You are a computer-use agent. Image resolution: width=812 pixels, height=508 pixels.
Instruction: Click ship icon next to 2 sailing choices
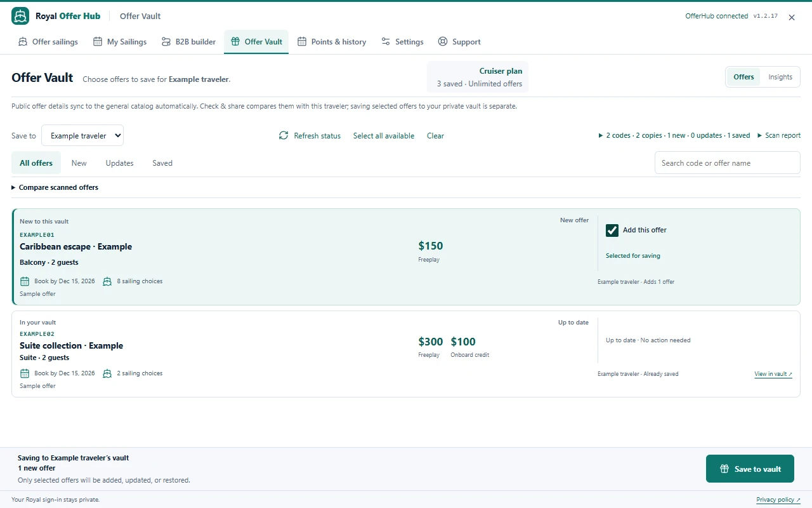pos(107,373)
